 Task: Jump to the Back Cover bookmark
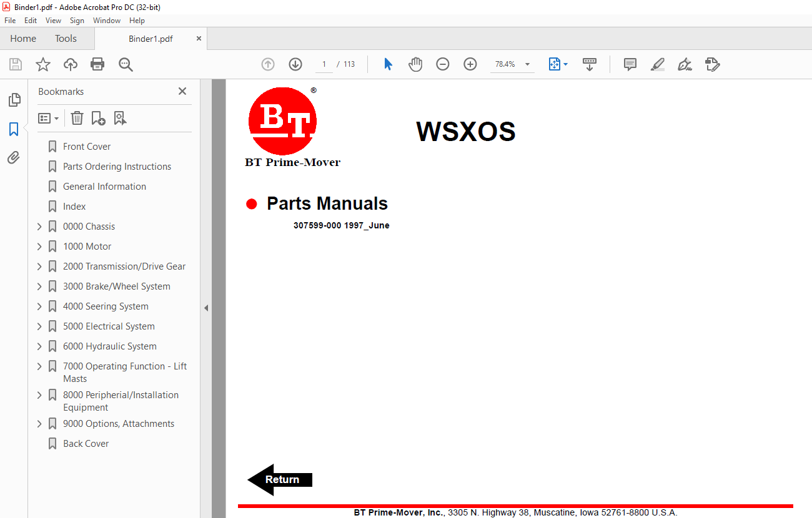pyautogui.click(x=86, y=444)
